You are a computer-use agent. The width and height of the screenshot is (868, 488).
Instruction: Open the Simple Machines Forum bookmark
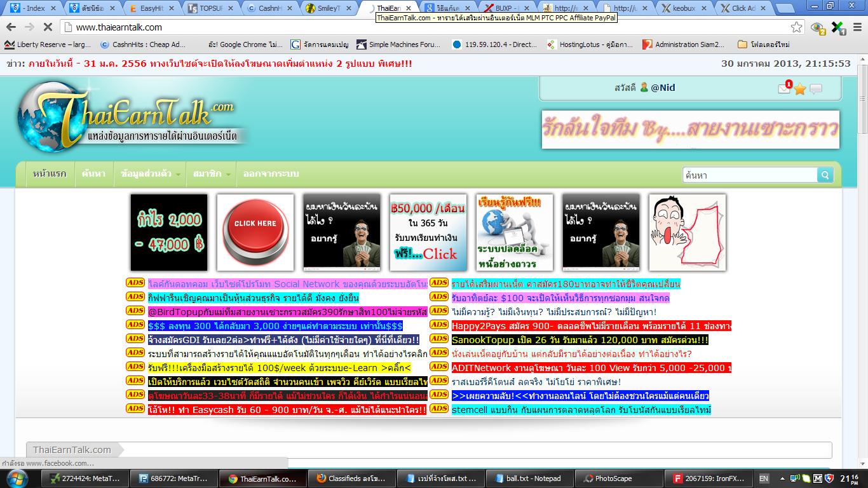point(398,44)
